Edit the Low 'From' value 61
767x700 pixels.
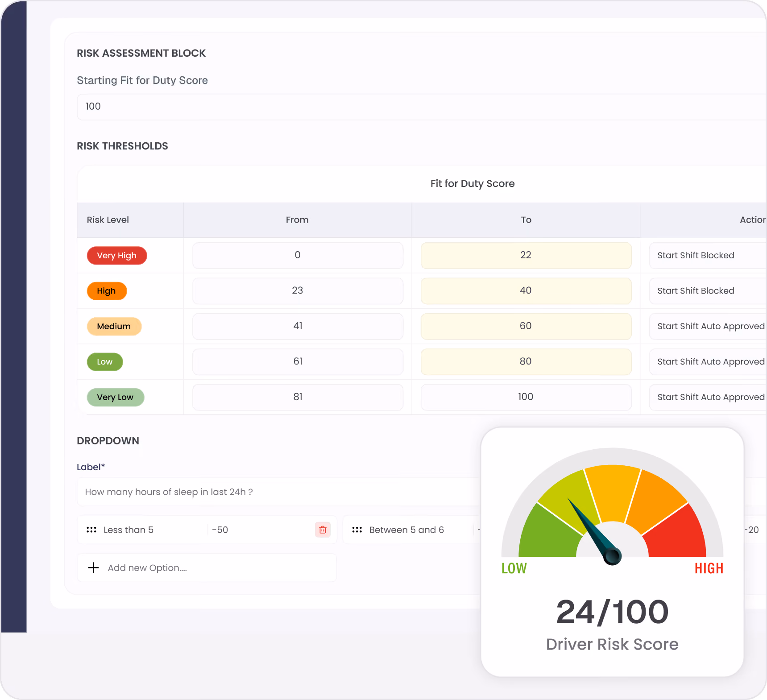pyautogui.click(x=298, y=362)
